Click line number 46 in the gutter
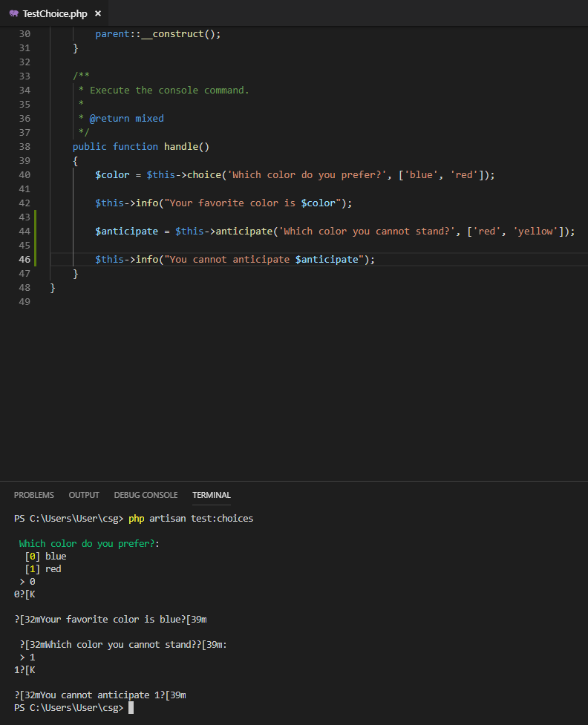Viewport: 588px width, 725px height. click(x=24, y=260)
